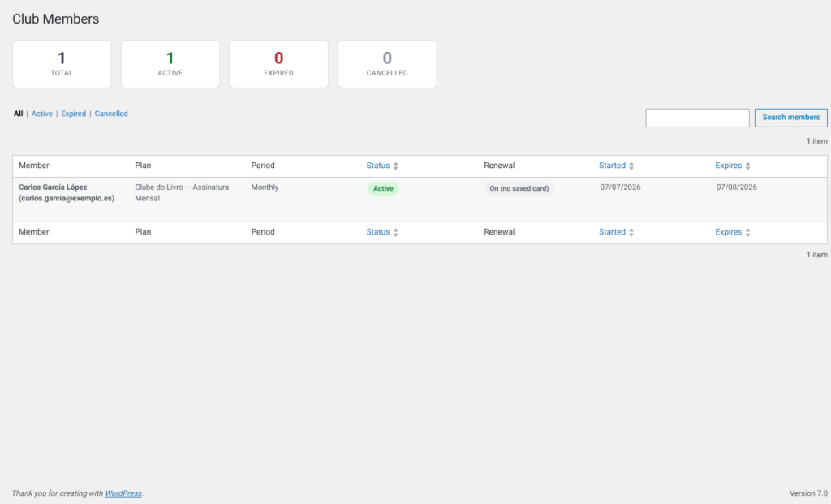Click the '1 item' count below the table
This screenshot has height=504, width=831.
[x=816, y=255]
